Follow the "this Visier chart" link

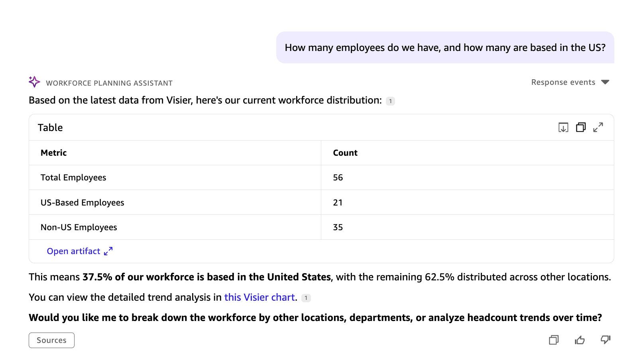(x=259, y=297)
